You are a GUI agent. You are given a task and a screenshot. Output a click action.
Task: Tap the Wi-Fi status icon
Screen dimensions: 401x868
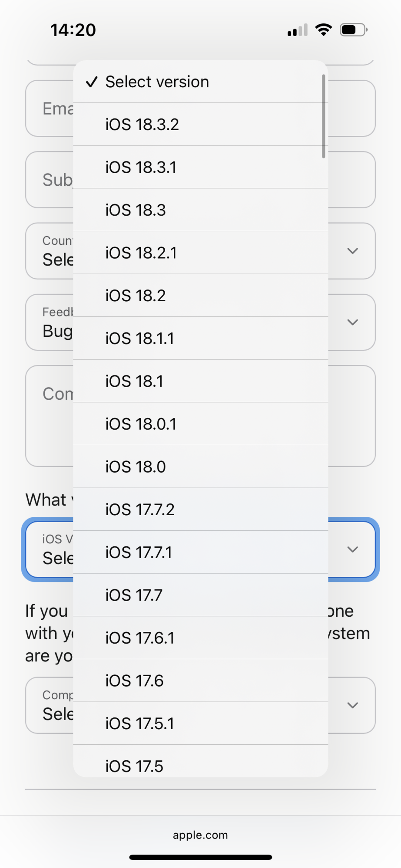pyautogui.click(x=323, y=30)
